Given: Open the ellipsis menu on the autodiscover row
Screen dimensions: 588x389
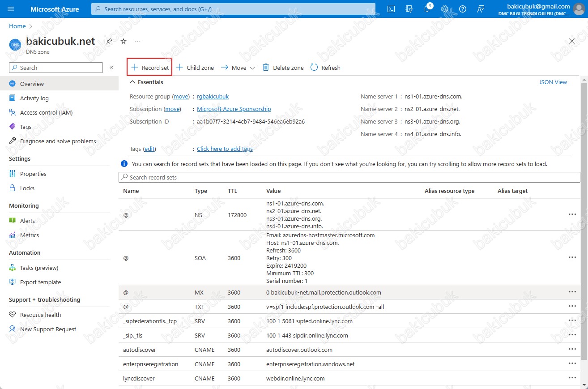Looking at the screenshot, I should [x=572, y=349].
